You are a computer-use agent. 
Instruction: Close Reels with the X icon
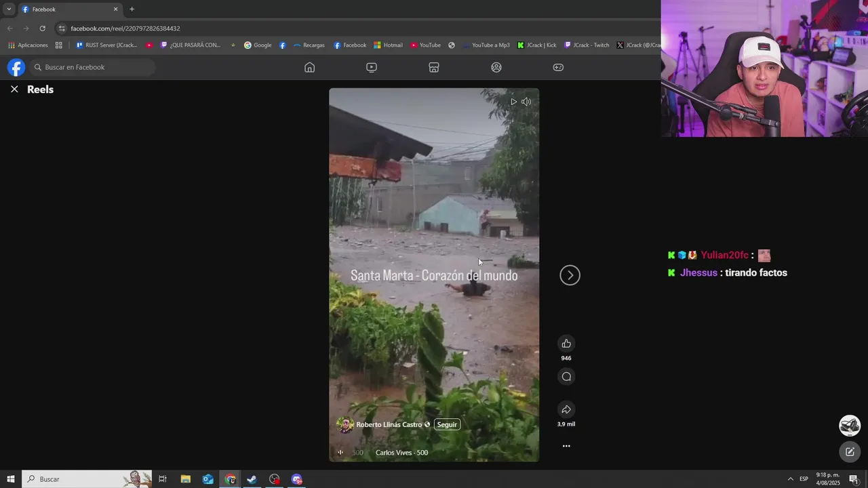tap(14, 89)
